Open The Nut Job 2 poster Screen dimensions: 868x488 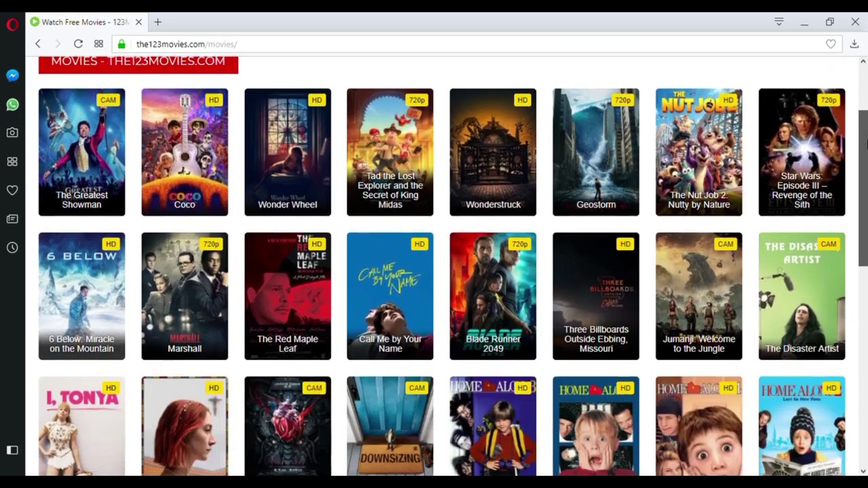pos(699,152)
